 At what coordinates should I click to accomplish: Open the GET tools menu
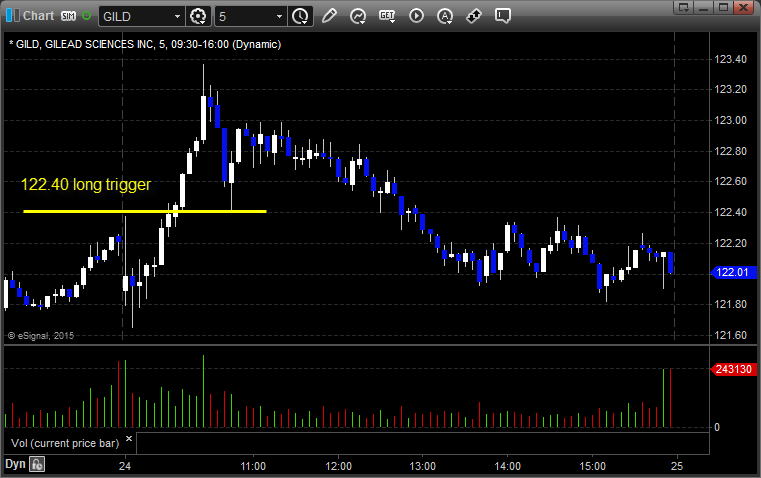pos(387,16)
